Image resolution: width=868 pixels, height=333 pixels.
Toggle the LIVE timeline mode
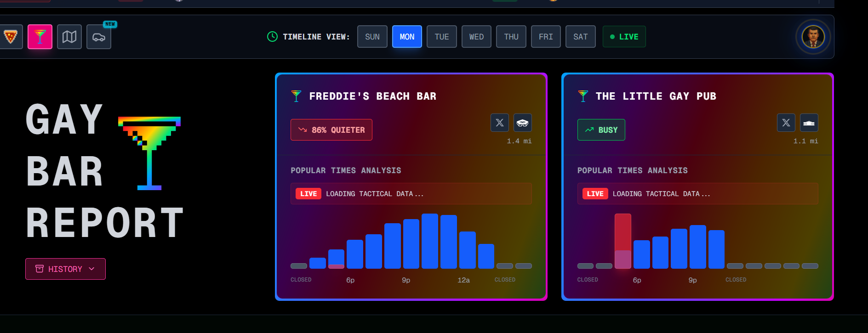point(624,37)
